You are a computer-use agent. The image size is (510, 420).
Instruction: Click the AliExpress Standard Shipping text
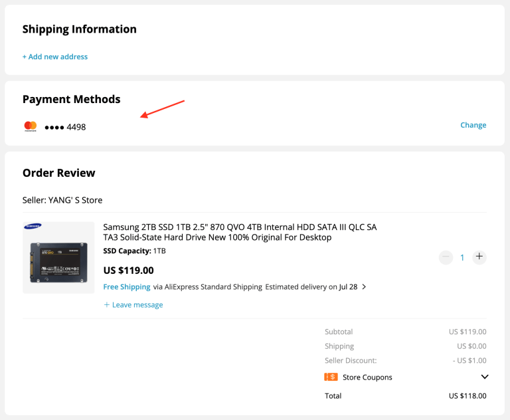213,287
